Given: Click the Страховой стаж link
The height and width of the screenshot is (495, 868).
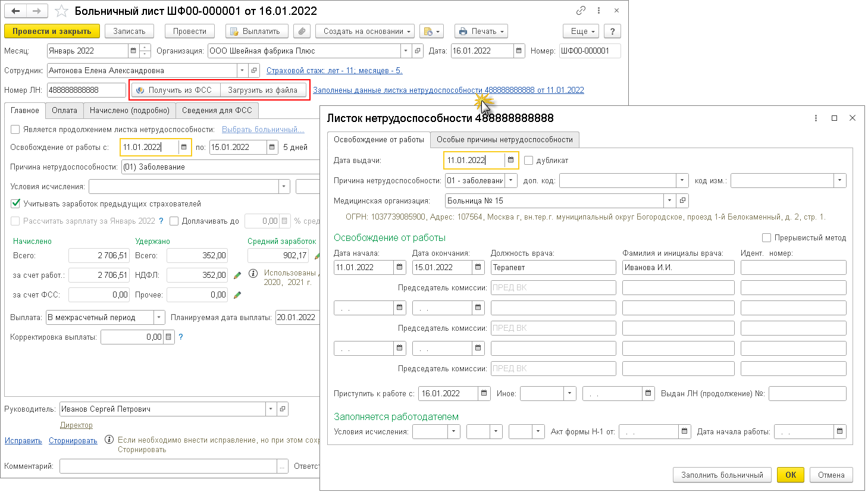Looking at the screenshot, I should pos(334,71).
